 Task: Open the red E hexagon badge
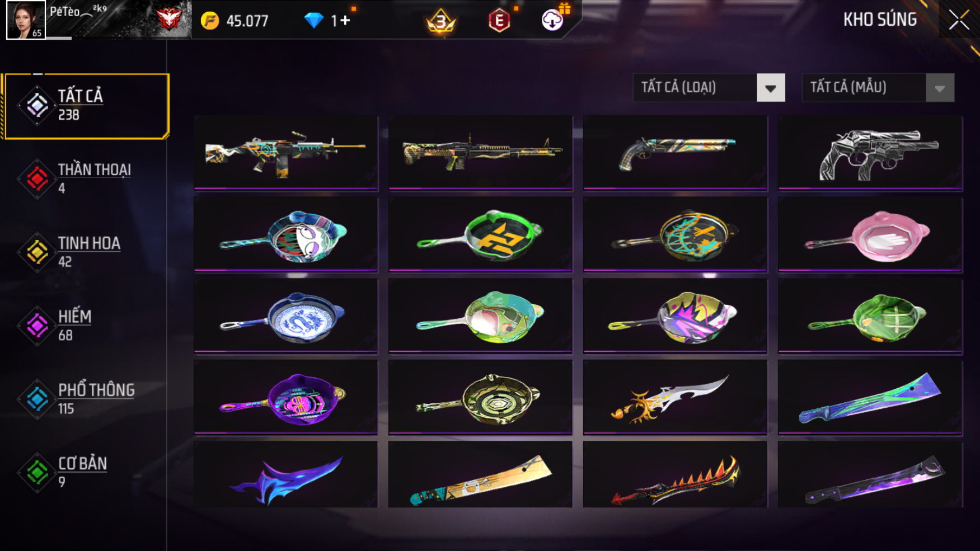pyautogui.click(x=499, y=21)
